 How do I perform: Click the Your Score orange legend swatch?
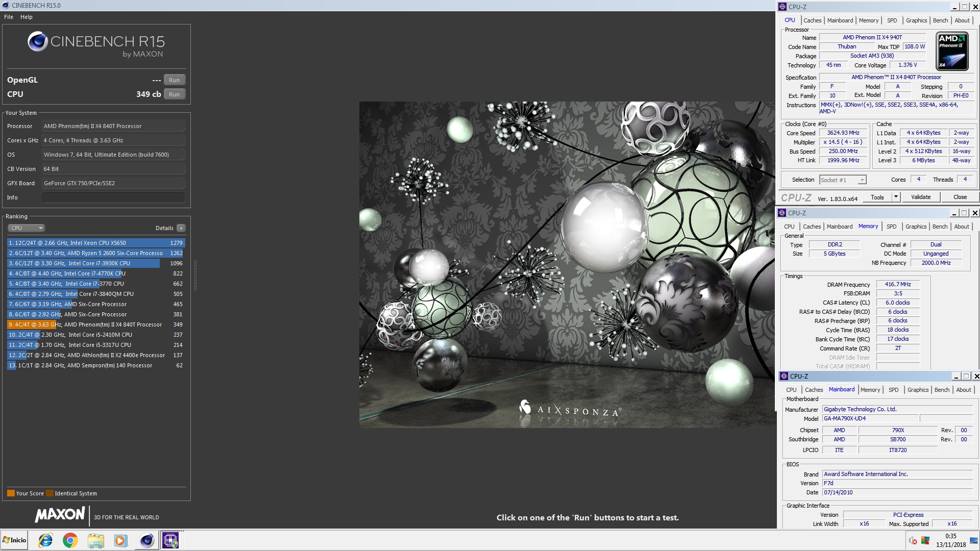tap(11, 493)
